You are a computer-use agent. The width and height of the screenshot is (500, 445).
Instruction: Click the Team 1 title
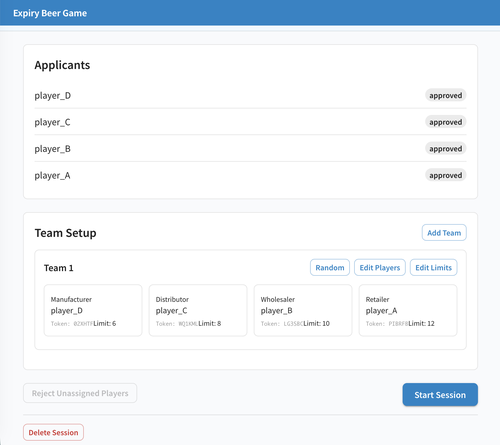[x=59, y=268]
